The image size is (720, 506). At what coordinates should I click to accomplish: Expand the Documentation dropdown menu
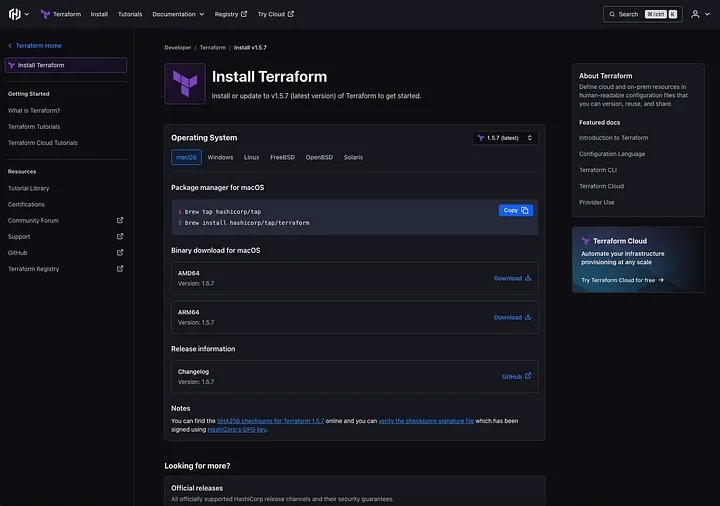pos(178,14)
